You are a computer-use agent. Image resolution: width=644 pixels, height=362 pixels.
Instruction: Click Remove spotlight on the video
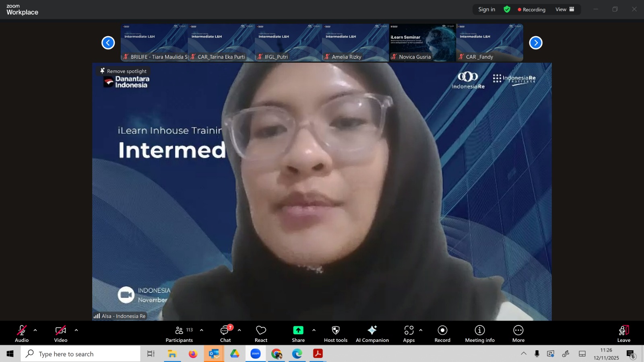tap(123, 71)
